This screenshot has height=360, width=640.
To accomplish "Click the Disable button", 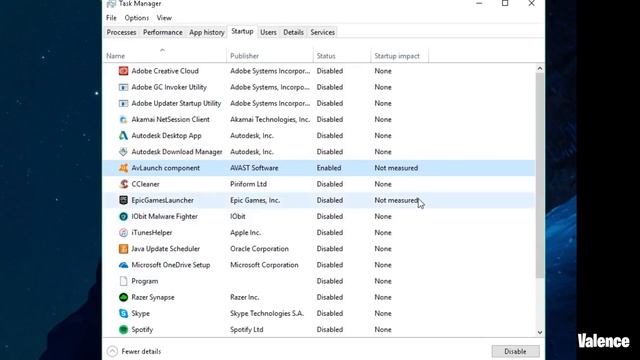I will pyautogui.click(x=515, y=351).
